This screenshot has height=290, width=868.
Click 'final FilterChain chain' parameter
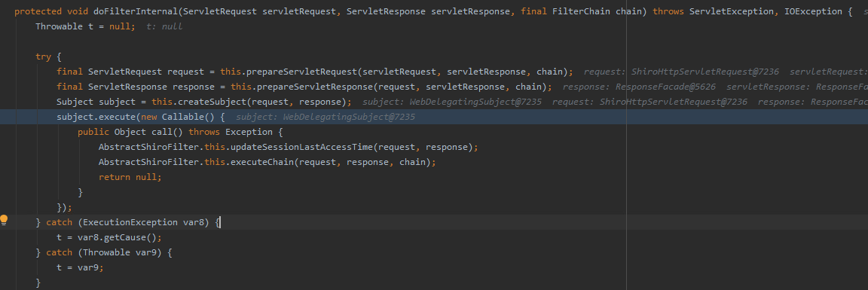(x=581, y=11)
